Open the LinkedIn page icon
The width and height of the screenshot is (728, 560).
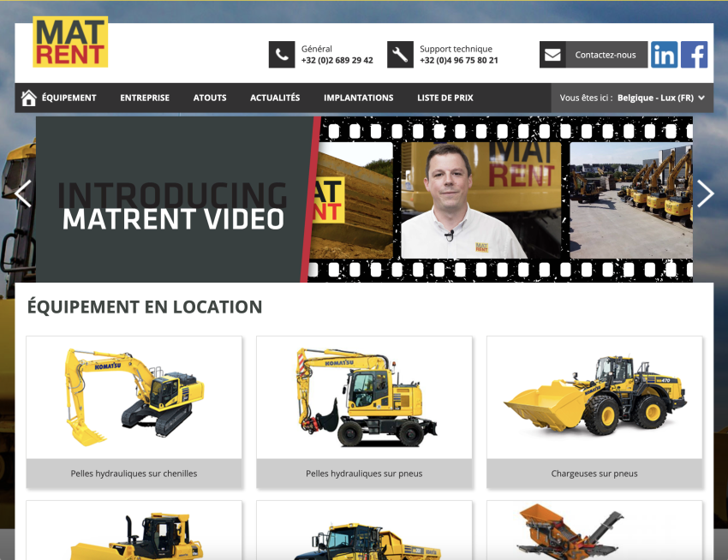pos(664,55)
